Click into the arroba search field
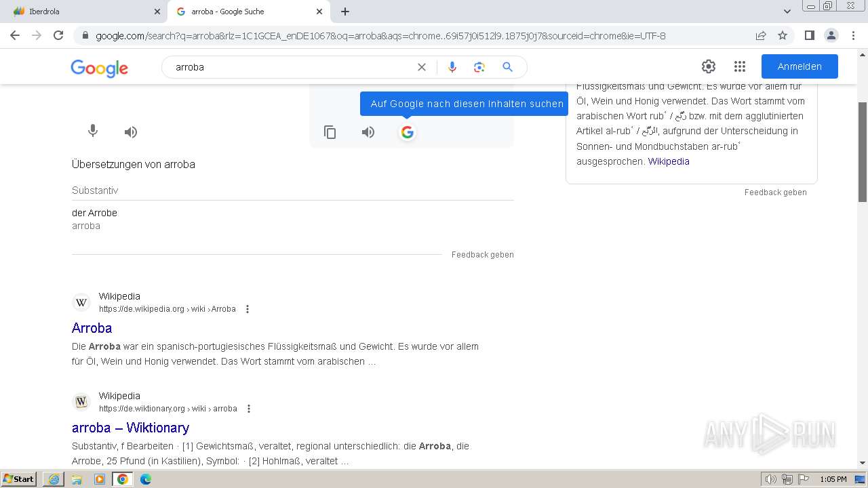868x488 pixels. (x=292, y=67)
